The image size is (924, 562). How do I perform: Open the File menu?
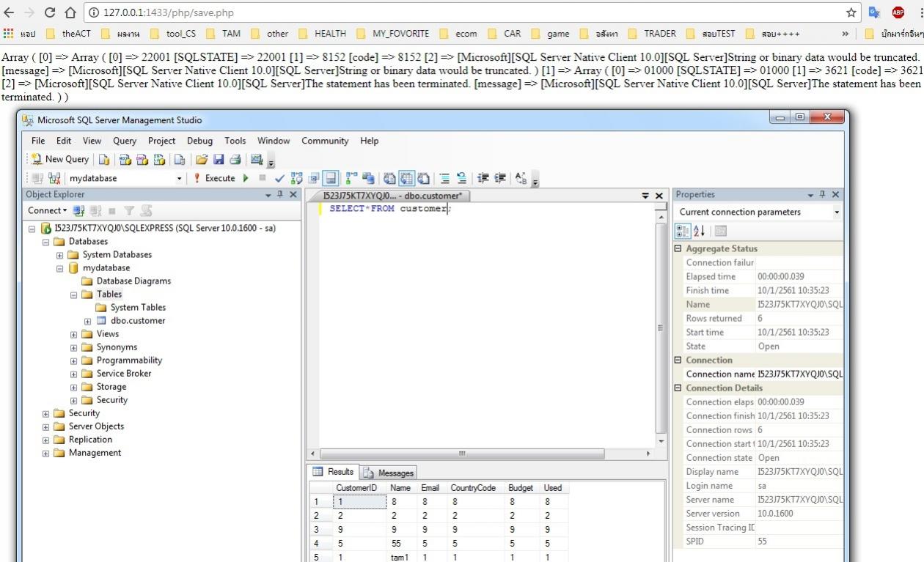point(38,141)
